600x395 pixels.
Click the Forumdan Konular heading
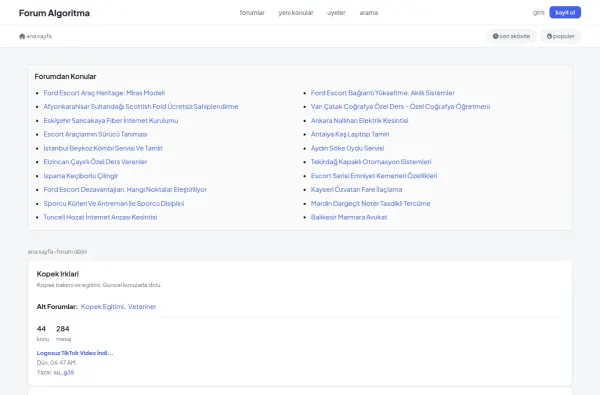point(65,77)
